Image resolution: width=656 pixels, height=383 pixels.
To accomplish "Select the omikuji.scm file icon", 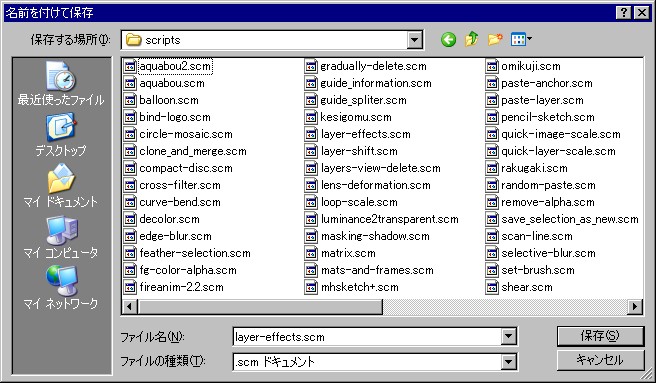I will [492, 66].
